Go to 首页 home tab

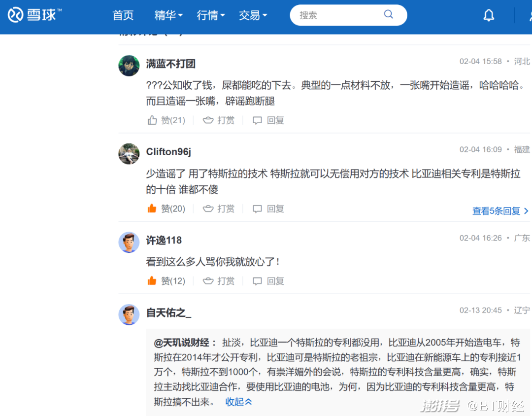[123, 15]
